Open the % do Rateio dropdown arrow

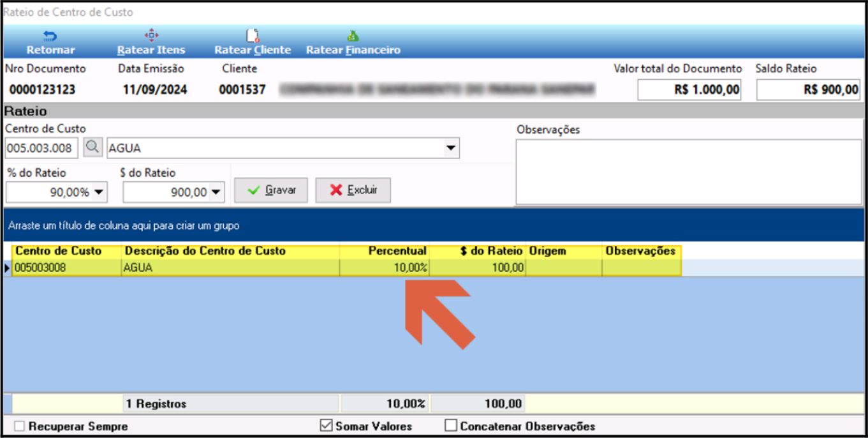[99, 192]
